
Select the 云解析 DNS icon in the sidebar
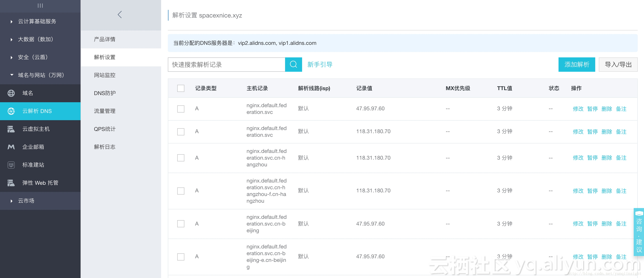[11, 111]
